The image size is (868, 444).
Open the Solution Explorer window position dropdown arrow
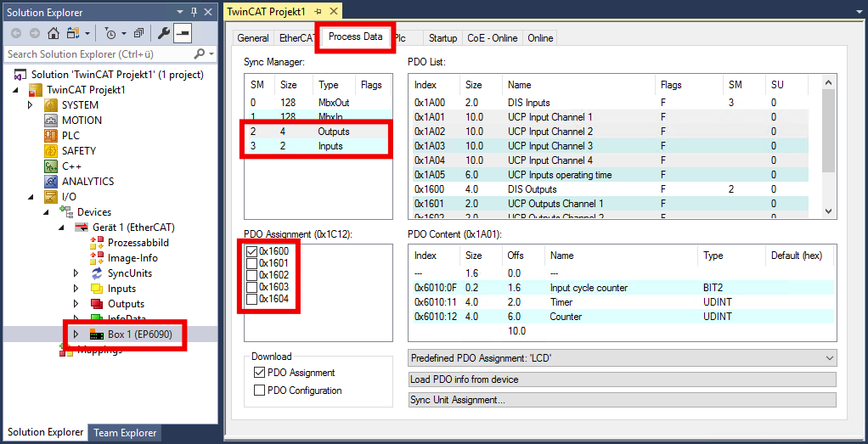tap(180, 12)
